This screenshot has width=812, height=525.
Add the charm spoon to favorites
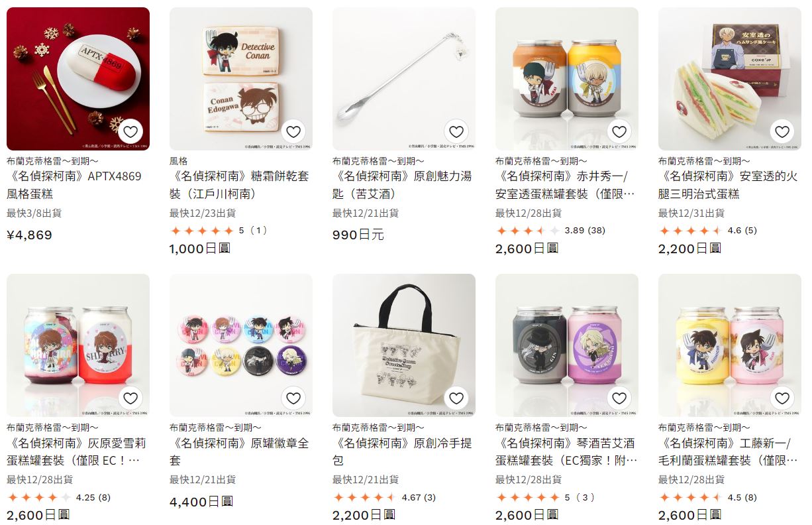(x=456, y=131)
